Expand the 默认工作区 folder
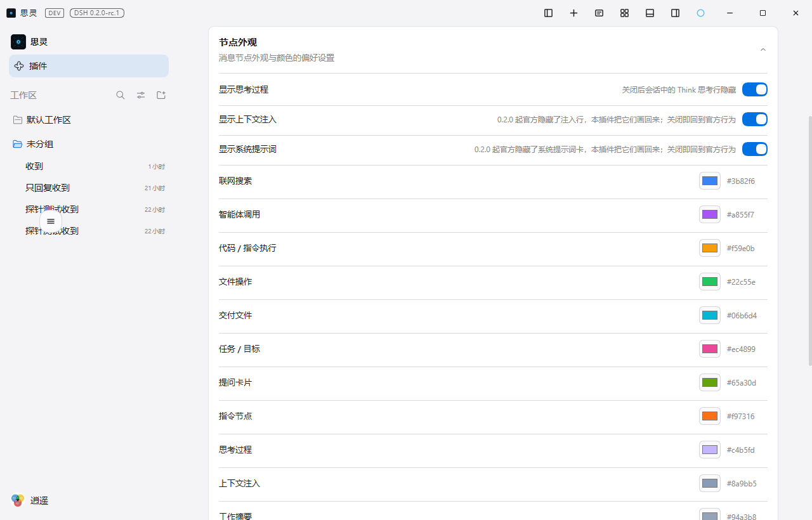This screenshot has width=812, height=520. pyautogui.click(x=89, y=120)
